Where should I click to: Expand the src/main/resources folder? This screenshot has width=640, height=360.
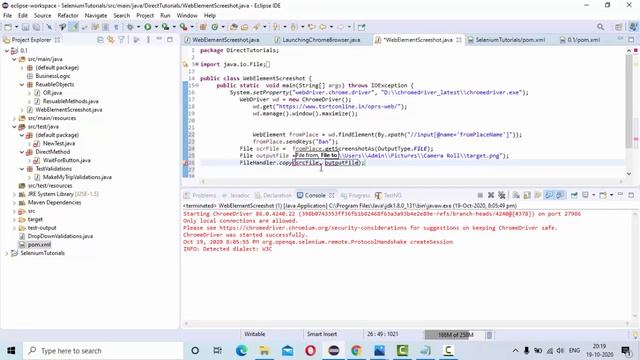[14, 118]
